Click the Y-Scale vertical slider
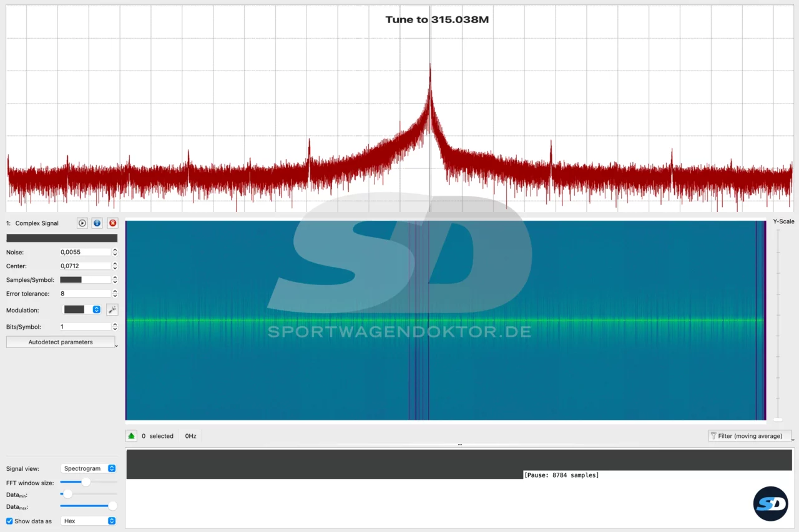Screen dimensions: 799x532 coord(778,324)
